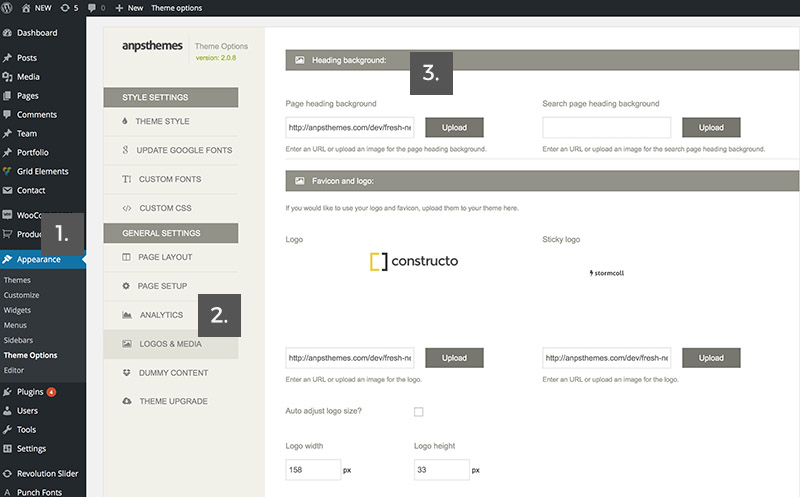Upload a sticky logo image
800x497 pixels.
point(711,358)
